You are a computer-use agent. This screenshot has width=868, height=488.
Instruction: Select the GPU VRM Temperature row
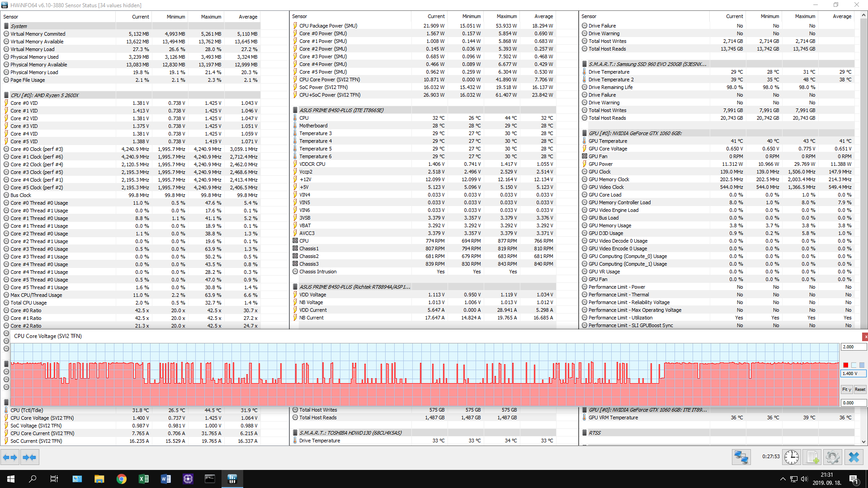pyautogui.click(x=718, y=418)
